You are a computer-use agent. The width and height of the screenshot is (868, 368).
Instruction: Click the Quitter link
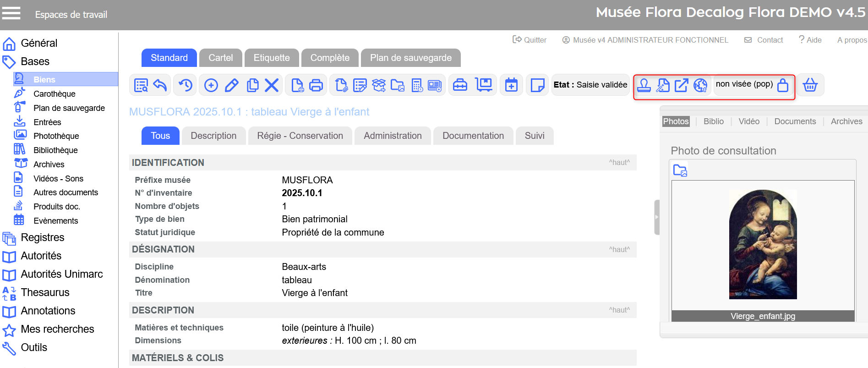coord(530,40)
